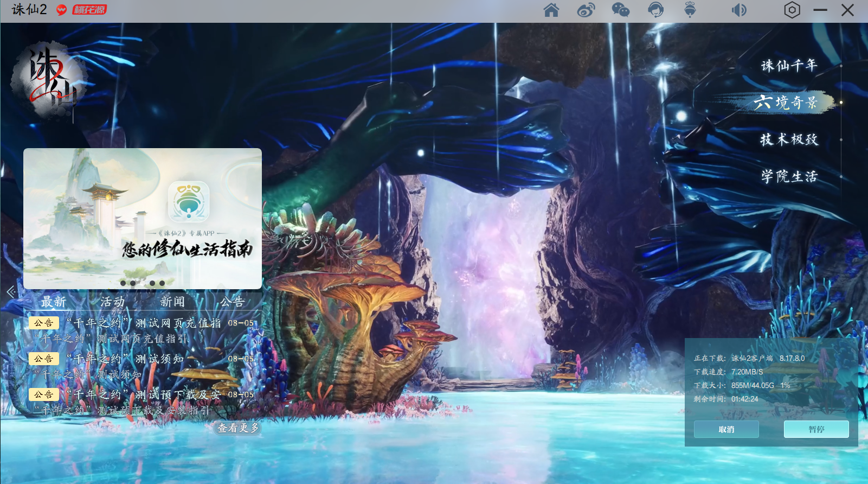Click the 下载速度: 7.20MB/S text
This screenshot has height=484, width=868.
click(728, 372)
